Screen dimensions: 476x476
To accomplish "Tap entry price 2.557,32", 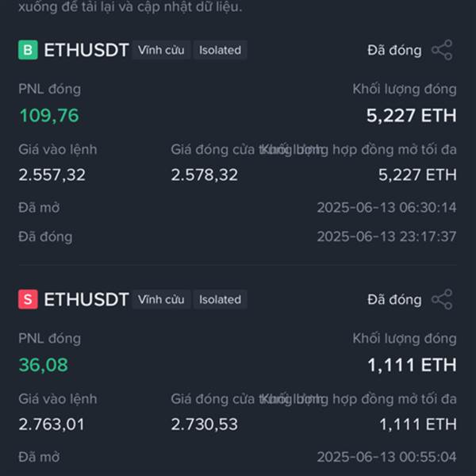I will tap(52, 175).
